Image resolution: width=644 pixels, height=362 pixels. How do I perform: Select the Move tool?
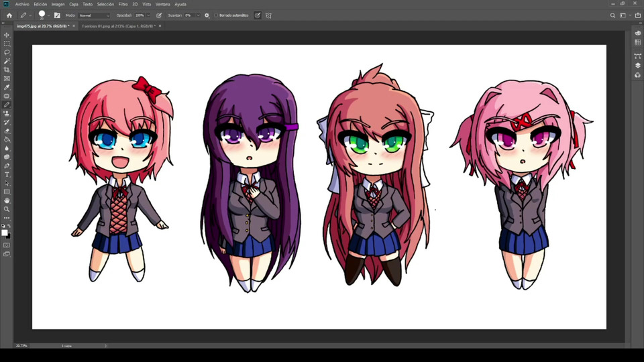tap(7, 35)
